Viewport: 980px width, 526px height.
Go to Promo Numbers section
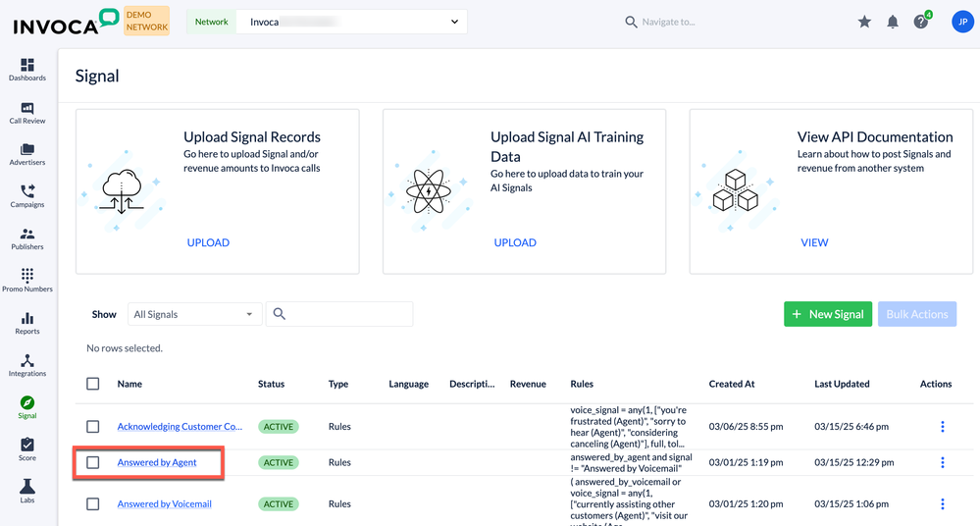click(x=27, y=281)
